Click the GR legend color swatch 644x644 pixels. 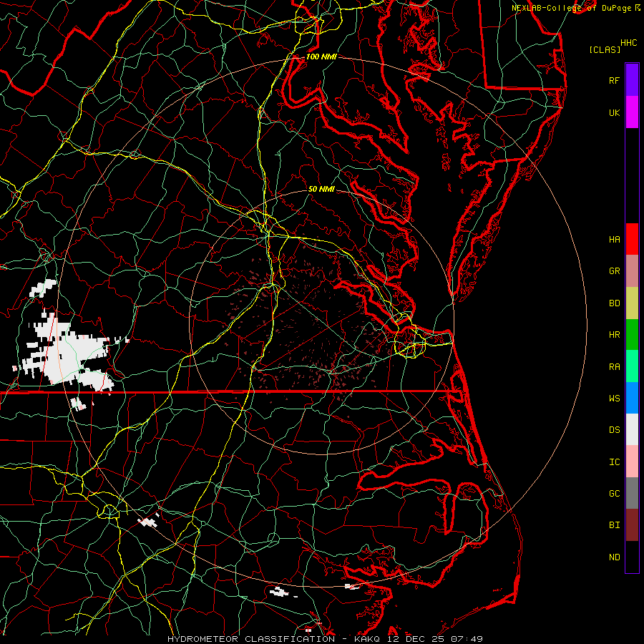[632, 271]
